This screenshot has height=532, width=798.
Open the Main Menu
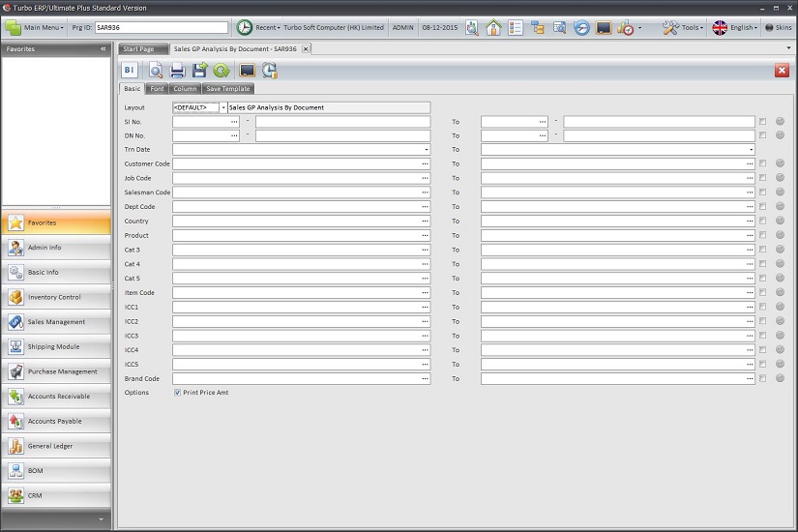pyautogui.click(x=37, y=27)
